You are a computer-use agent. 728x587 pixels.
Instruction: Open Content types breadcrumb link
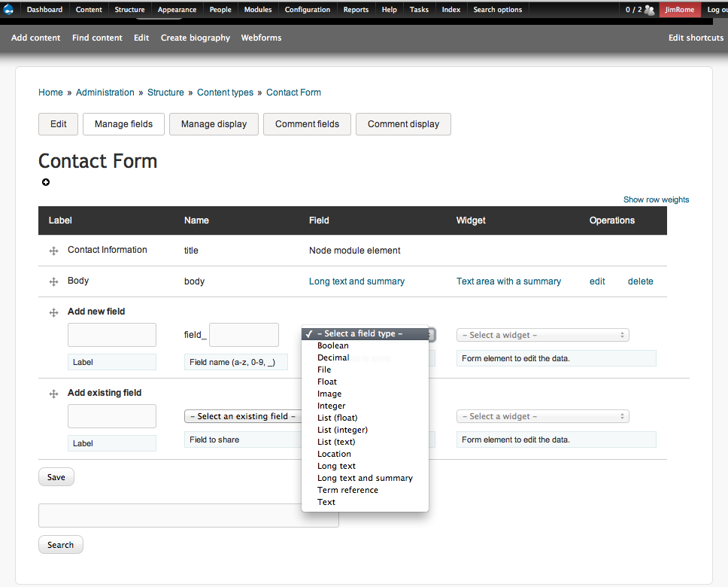point(225,93)
